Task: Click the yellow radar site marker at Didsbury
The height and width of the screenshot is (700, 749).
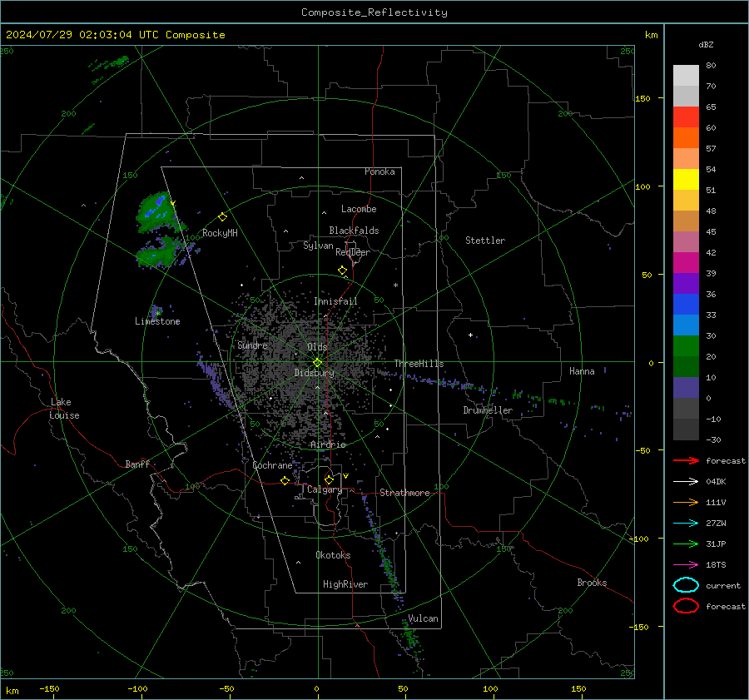Action: coord(317,362)
